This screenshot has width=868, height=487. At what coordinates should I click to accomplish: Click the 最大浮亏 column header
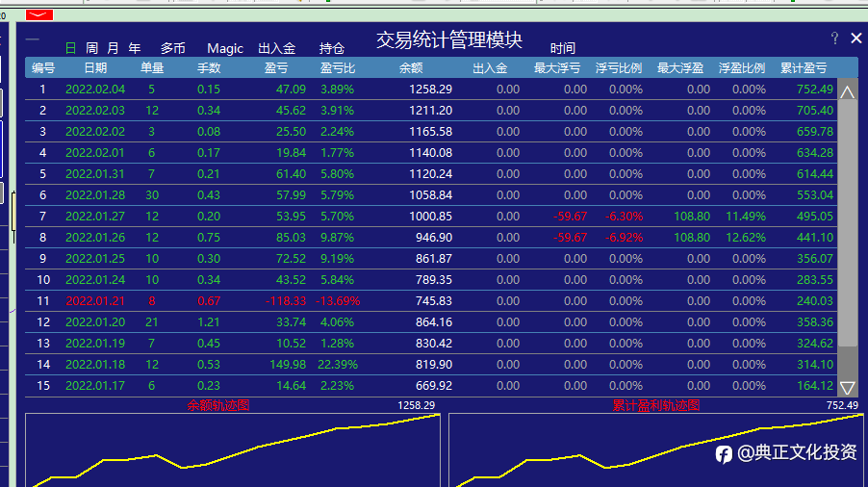557,68
